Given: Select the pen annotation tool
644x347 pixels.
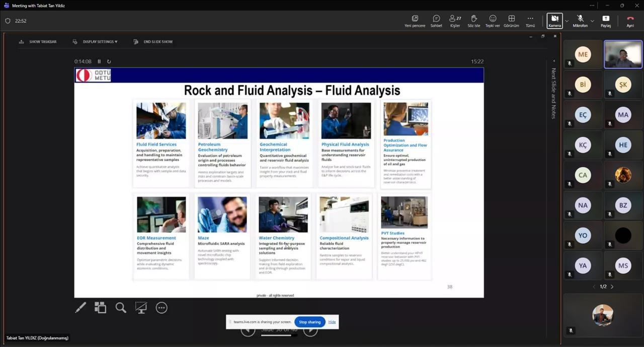Looking at the screenshot, I should (x=80, y=308).
